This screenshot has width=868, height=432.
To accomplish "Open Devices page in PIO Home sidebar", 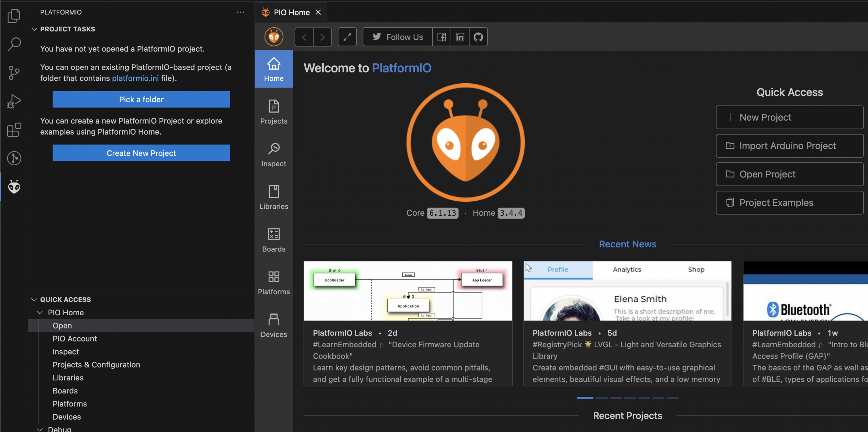I will [274, 326].
